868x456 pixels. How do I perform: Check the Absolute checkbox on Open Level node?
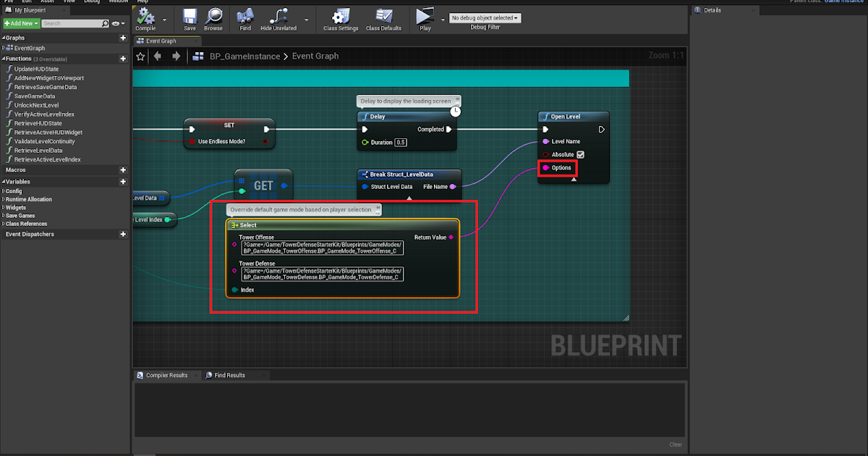[581, 154]
